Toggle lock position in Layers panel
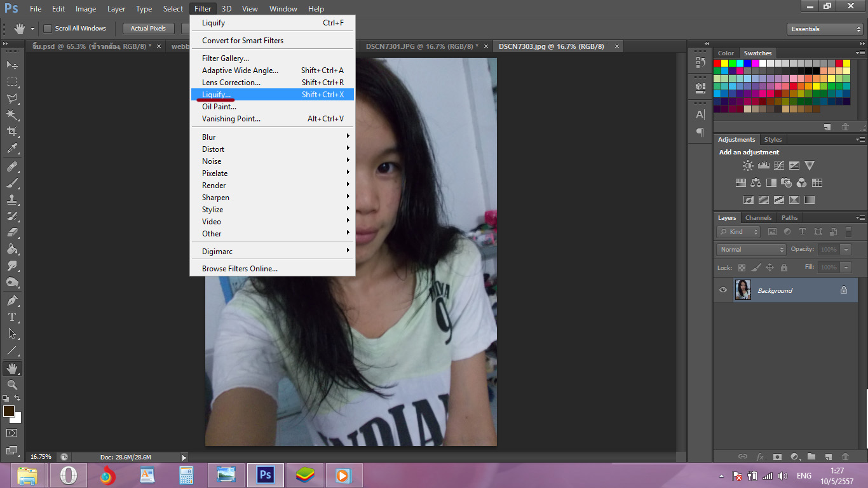This screenshot has height=488, width=868. (x=770, y=268)
